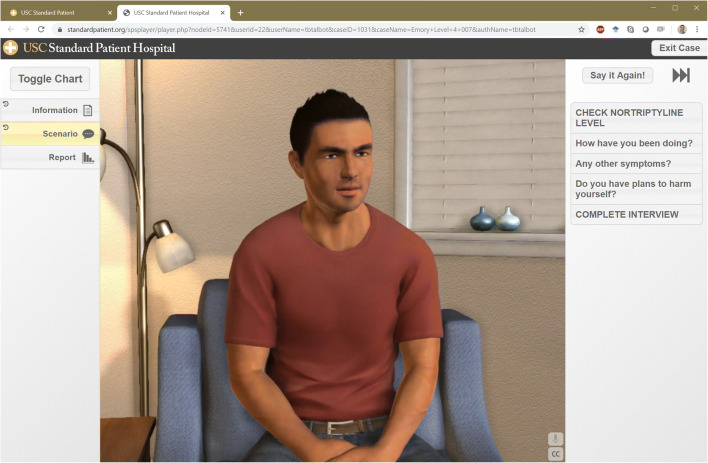Click the Toggle Chart button
The width and height of the screenshot is (708, 463).
[x=50, y=79]
